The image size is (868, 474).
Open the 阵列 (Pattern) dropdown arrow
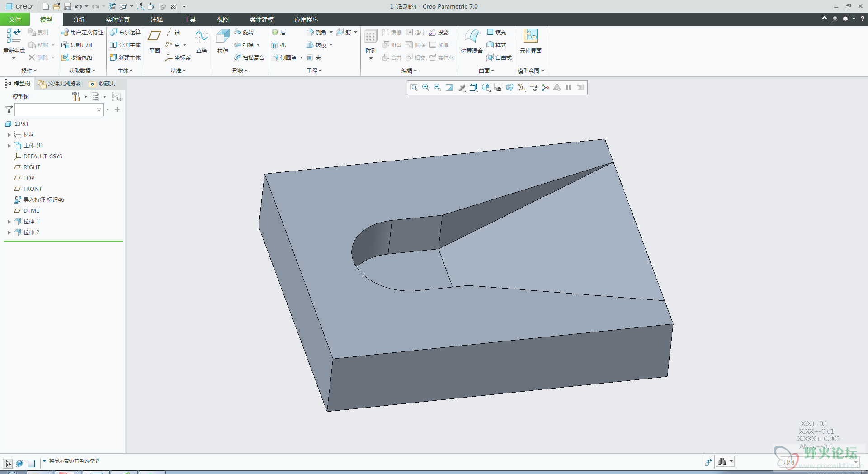click(371, 58)
